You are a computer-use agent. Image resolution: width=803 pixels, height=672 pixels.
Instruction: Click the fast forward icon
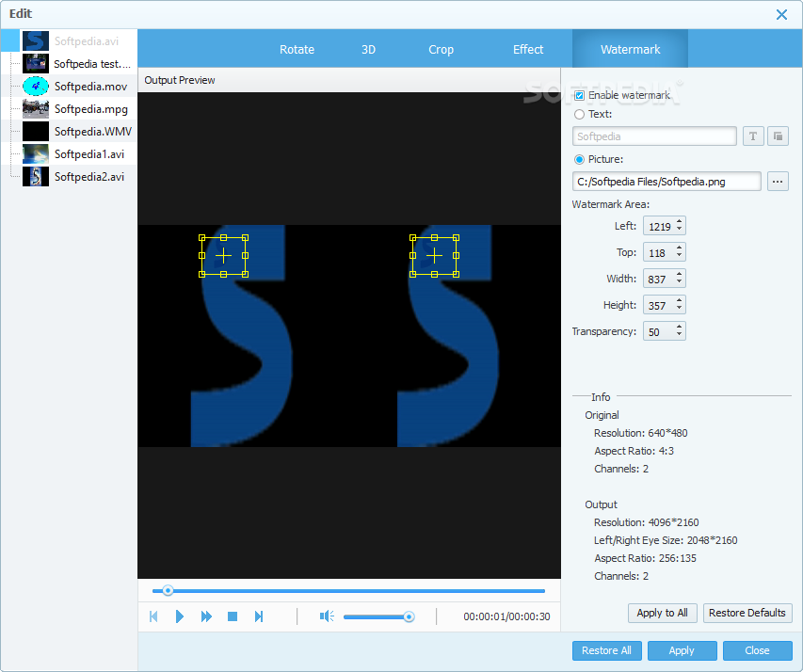tap(206, 616)
